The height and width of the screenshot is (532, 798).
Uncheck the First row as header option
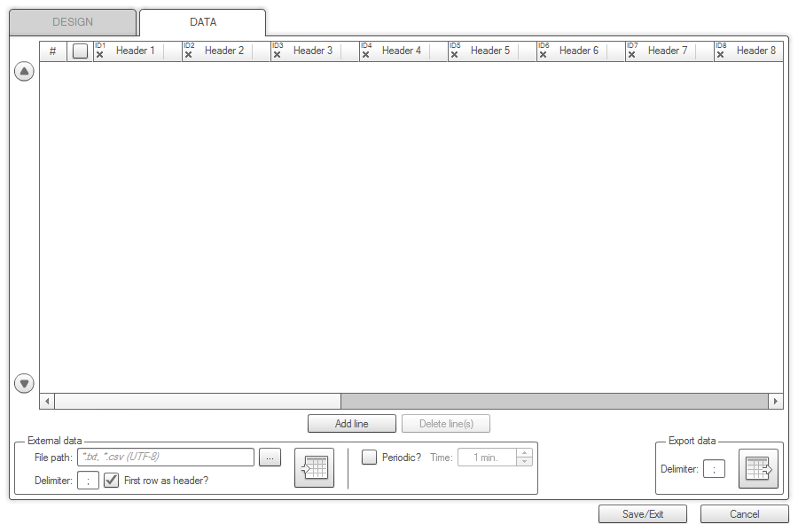coord(112,481)
